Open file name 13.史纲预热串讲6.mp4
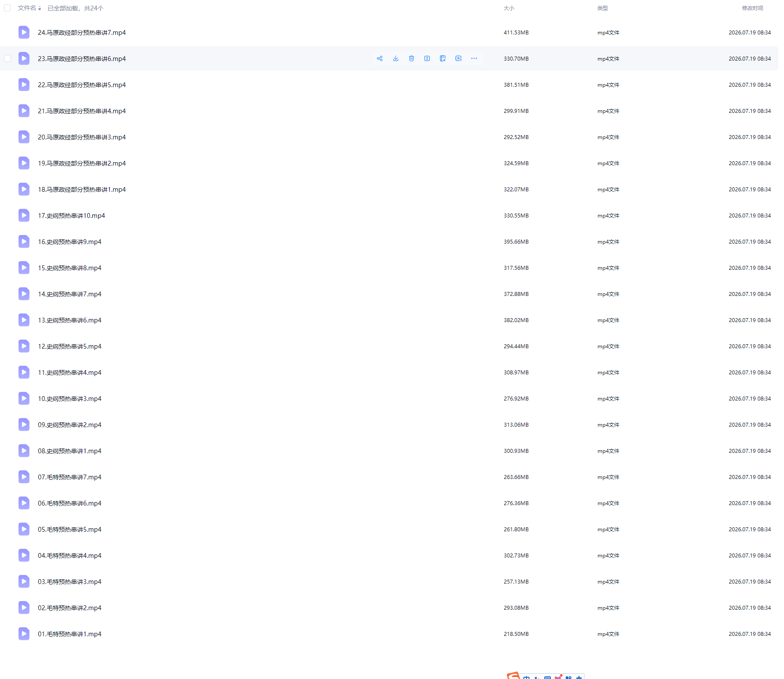The height and width of the screenshot is (679, 784). [x=70, y=320]
